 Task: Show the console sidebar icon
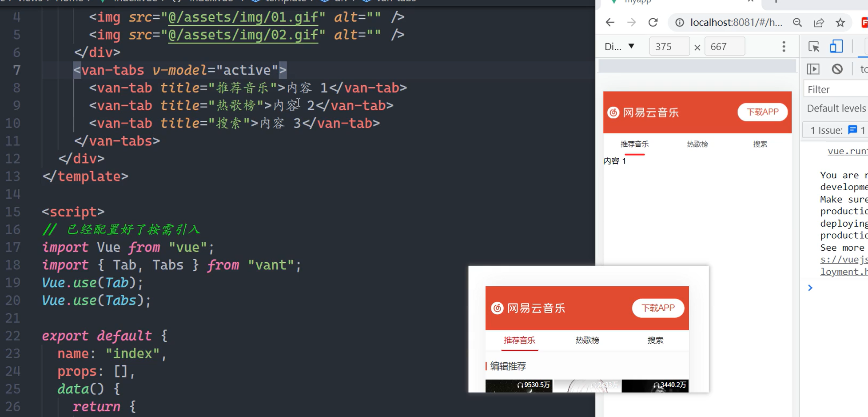tap(813, 69)
